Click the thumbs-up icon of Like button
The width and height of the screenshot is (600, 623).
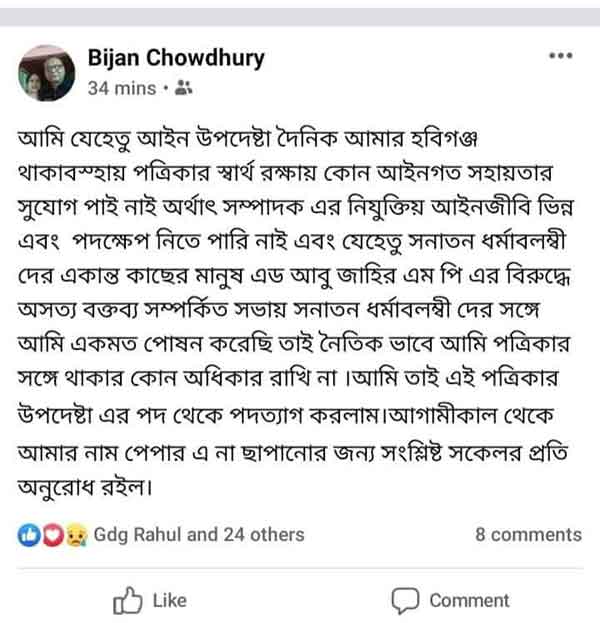(x=127, y=600)
